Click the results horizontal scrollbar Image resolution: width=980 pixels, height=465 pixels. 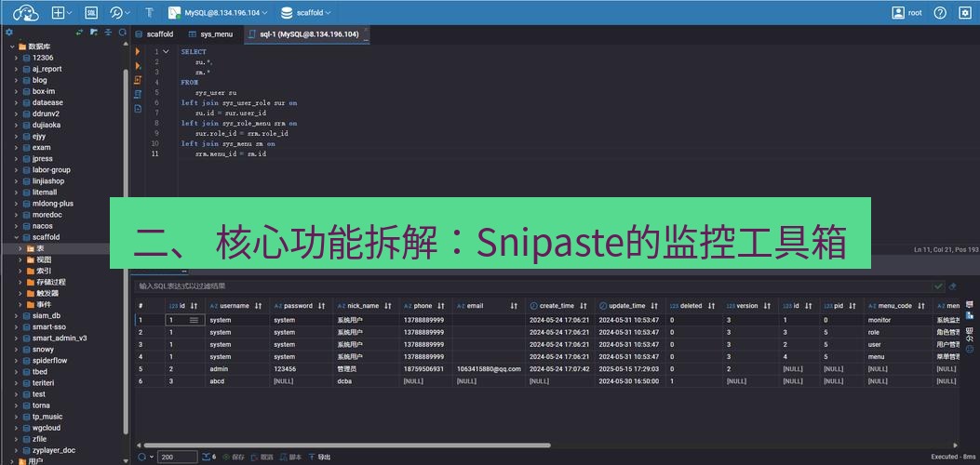click(347, 445)
